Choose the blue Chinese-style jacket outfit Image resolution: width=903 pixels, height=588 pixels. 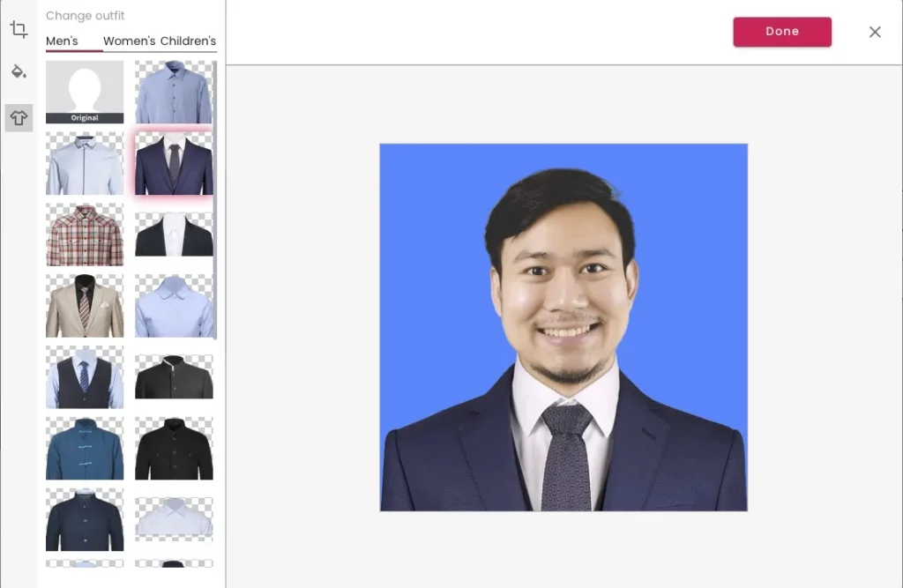click(x=85, y=449)
